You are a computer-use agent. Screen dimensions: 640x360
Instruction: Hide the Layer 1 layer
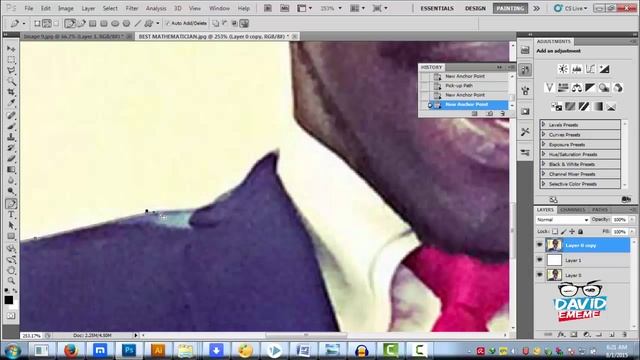pos(540,260)
